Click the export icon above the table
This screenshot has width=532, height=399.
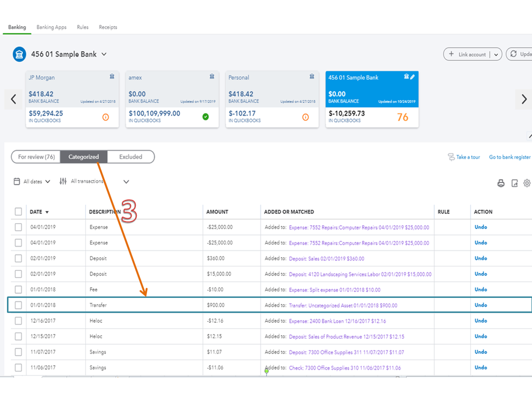515,183
